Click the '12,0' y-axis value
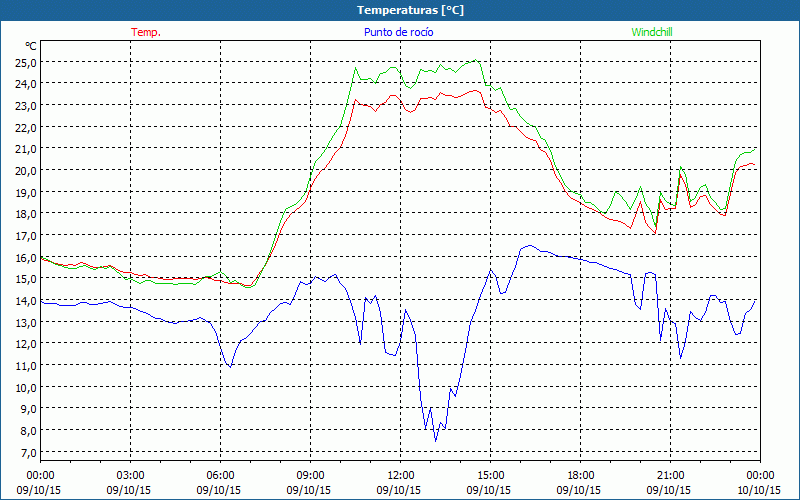800x500 pixels. point(26,344)
